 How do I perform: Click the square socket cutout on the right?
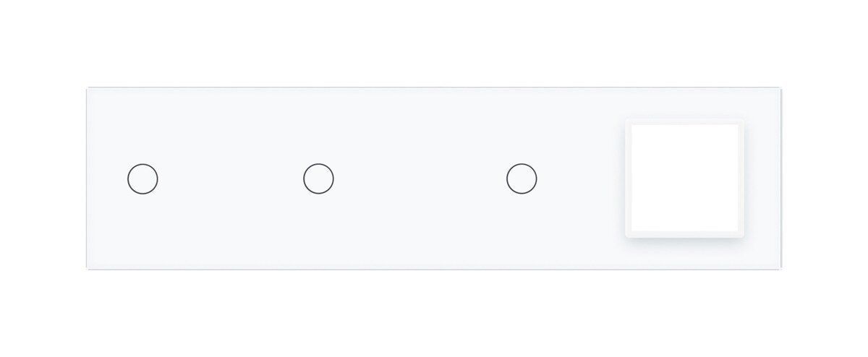(x=684, y=178)
